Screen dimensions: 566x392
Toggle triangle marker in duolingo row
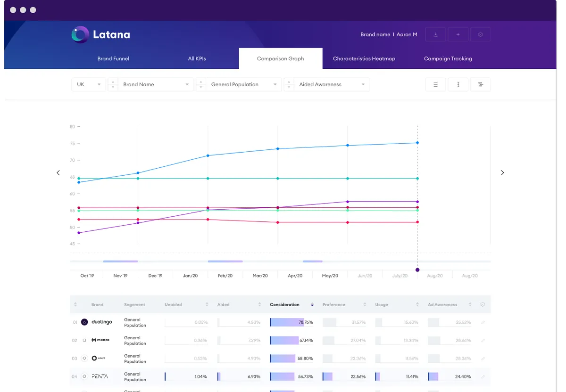[x=84, y=322]
